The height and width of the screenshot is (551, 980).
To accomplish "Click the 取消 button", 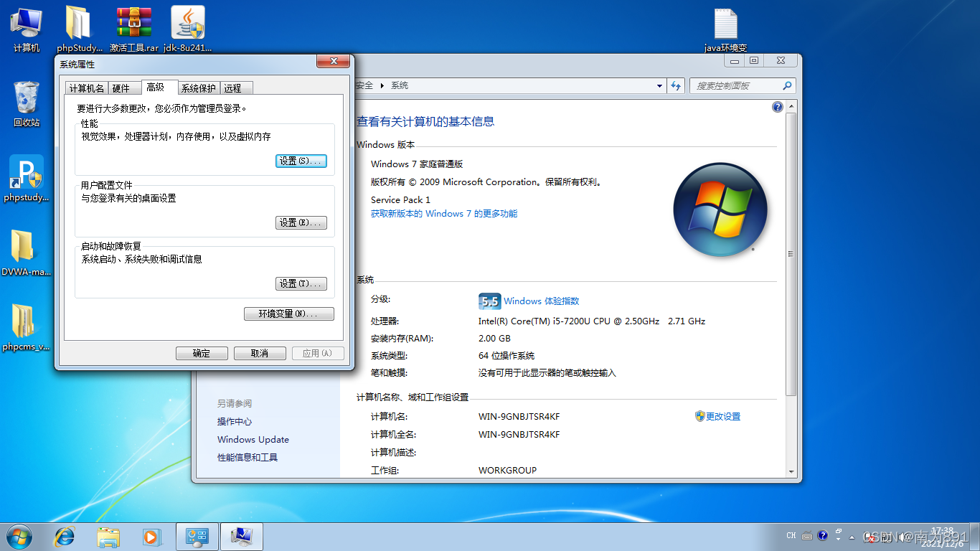I will pos(260,353).
